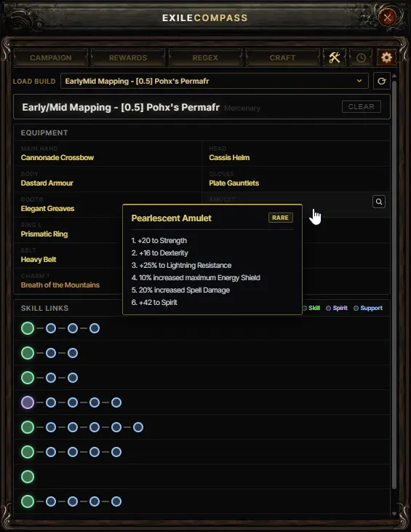Click last support gem in spirit gem row

(116, 402)
